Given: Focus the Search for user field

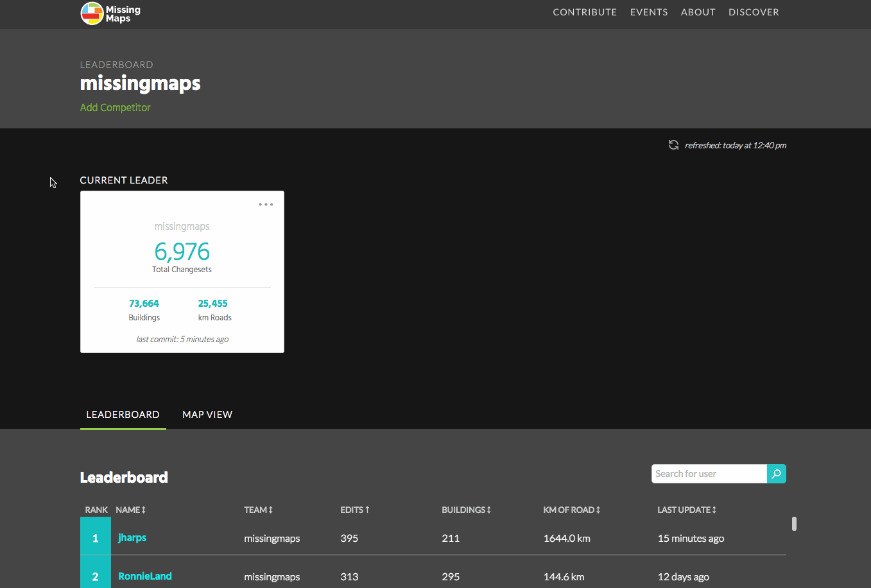Looking at the screenshot, I should click(x=709, y=474).
